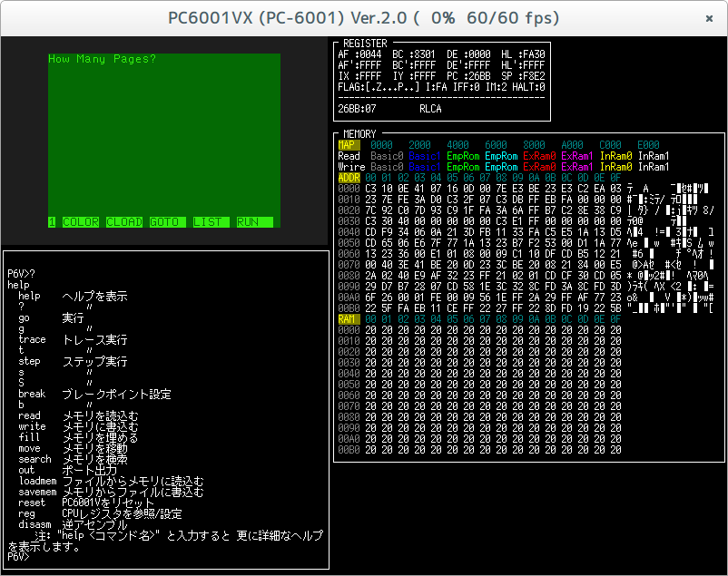Click ADDR row address 00B0

[349, 308]
